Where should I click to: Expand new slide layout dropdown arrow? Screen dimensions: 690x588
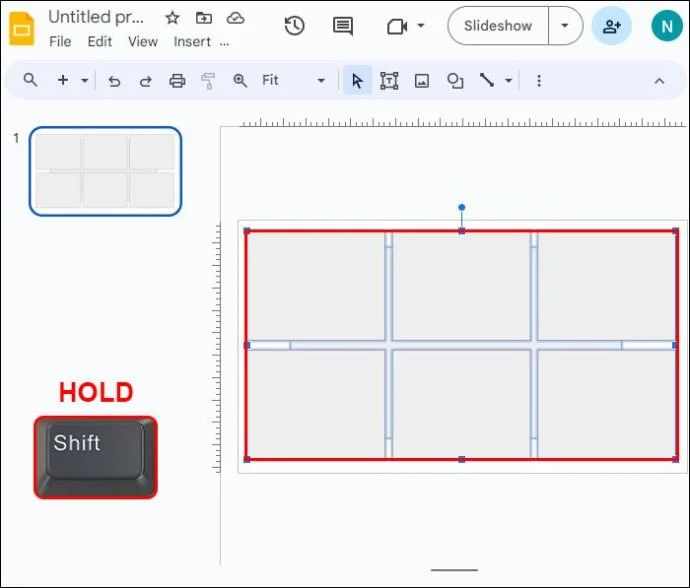[84, 81]
